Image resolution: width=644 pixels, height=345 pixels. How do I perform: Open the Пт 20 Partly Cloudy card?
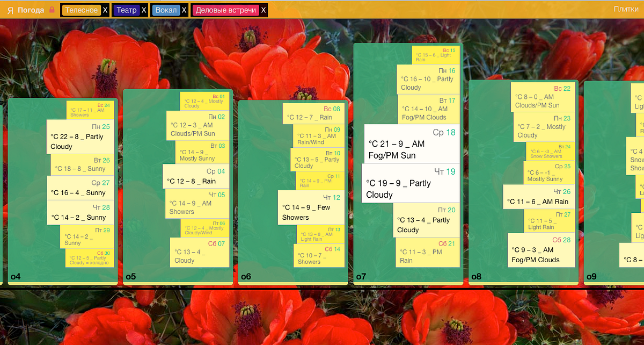tap(427, 220)
